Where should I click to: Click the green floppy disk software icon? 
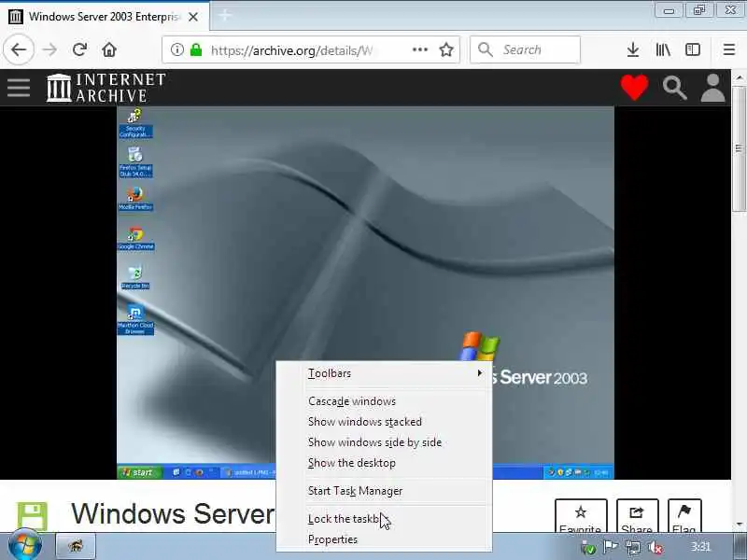(x=33, y=516)
